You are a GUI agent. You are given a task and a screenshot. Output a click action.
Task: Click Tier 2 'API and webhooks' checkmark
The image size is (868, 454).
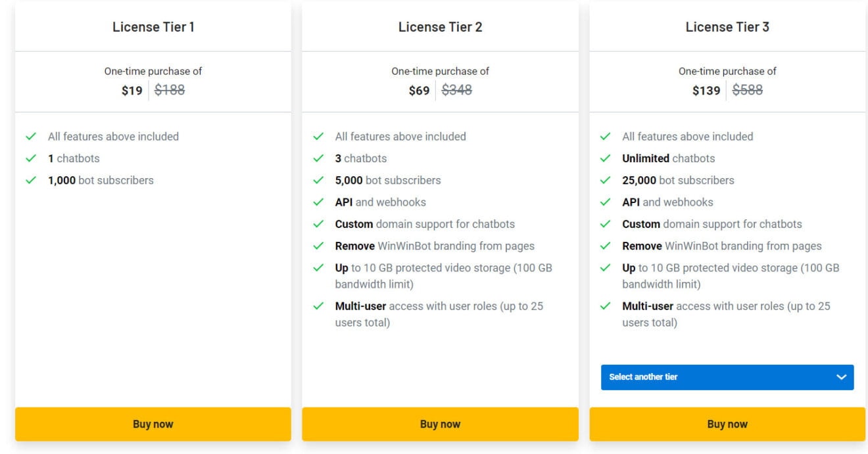(318, 202)
